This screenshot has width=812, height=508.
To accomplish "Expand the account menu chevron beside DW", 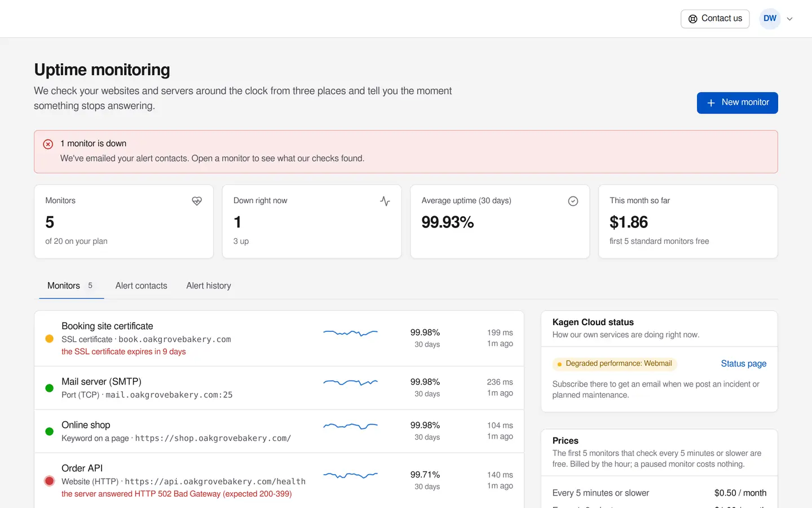I will point(789,19).
